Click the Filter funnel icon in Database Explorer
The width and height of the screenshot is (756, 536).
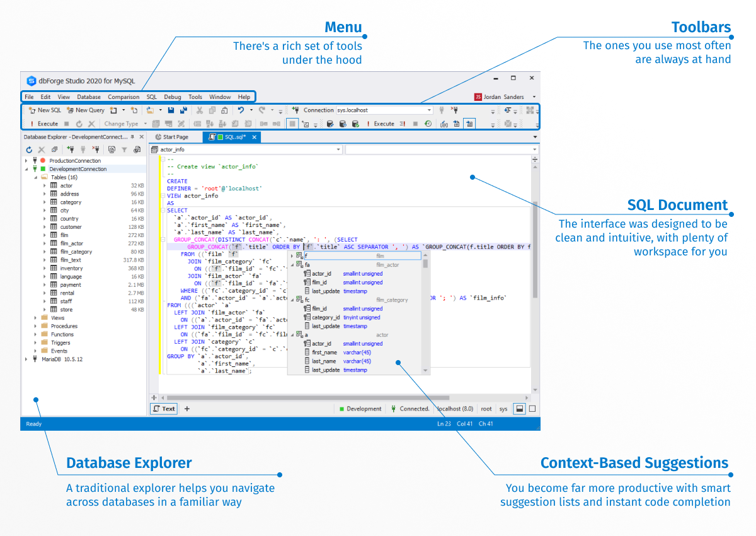point(124,150)
